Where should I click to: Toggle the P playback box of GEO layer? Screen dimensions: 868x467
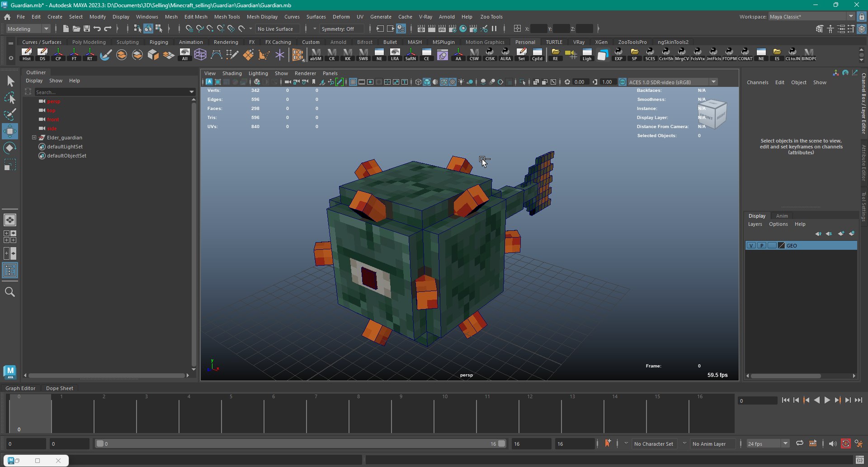[762, 246]
